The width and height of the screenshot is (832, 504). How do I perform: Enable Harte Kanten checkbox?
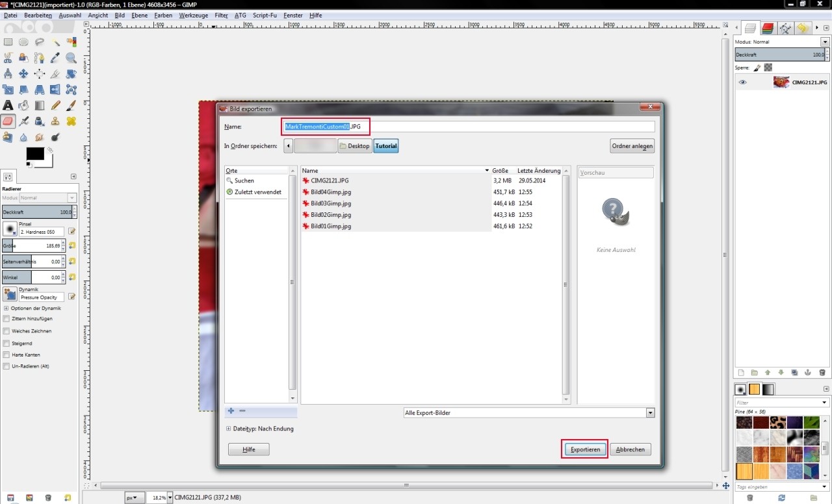click(6, 355)
